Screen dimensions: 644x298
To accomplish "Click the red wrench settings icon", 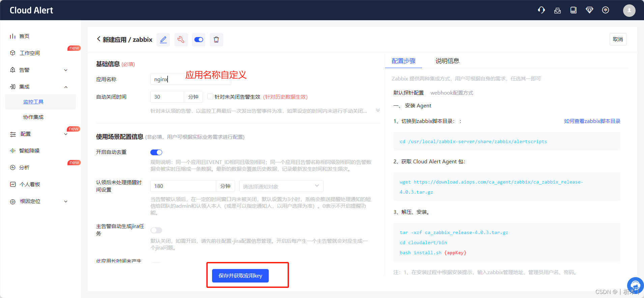I will pyautogui.click(x=181, y=40).
